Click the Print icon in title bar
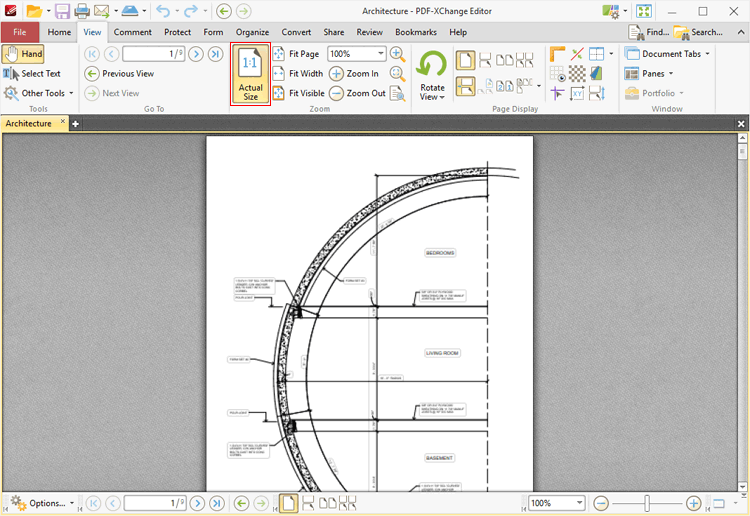Screen dimensions: 750x516 [82, 11]
